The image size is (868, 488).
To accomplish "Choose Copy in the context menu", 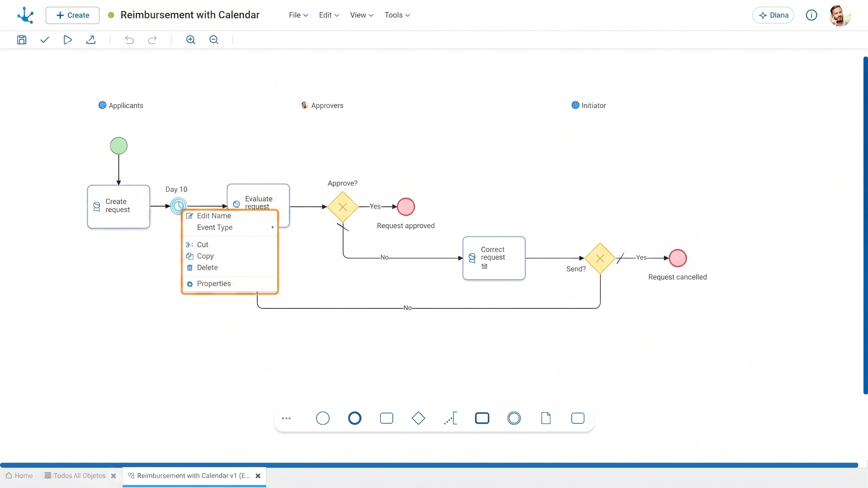I will (230, 256).
